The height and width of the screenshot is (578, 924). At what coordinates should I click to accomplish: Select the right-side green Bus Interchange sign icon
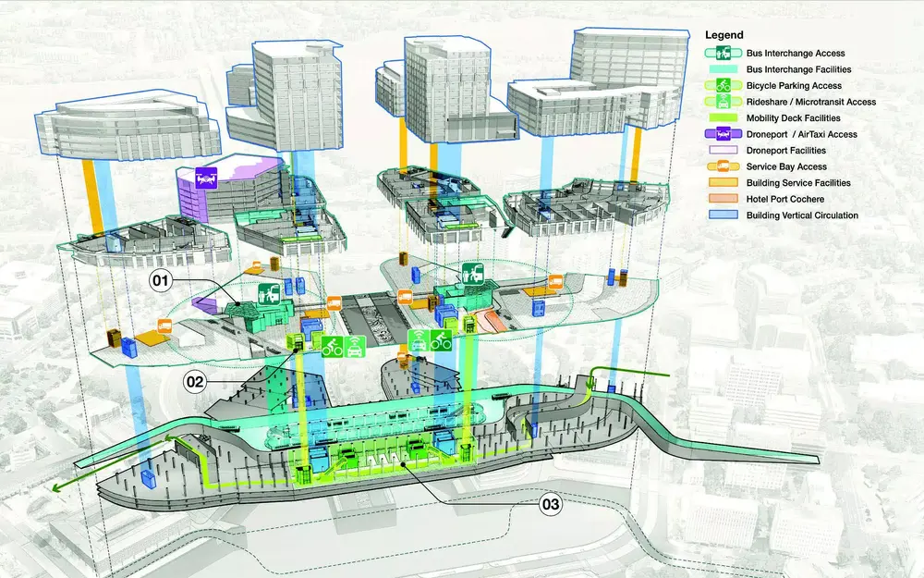click(x=474, y=274)
